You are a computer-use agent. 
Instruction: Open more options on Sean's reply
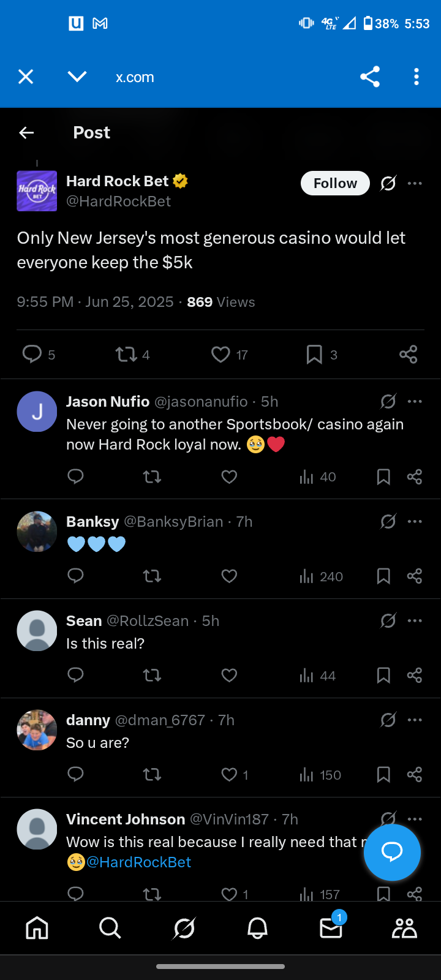[x=415, y=620]
